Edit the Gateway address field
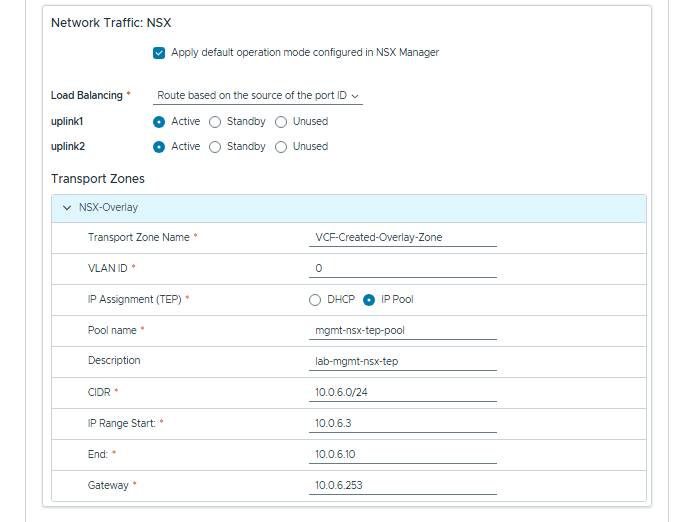Viewport: 677px width, 522px height. [403, 486]
